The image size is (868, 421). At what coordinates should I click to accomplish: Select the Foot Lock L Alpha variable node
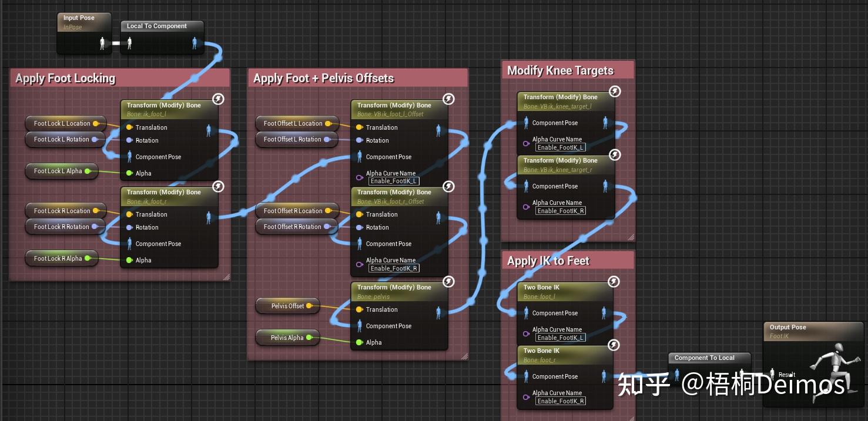coord(61,171)
